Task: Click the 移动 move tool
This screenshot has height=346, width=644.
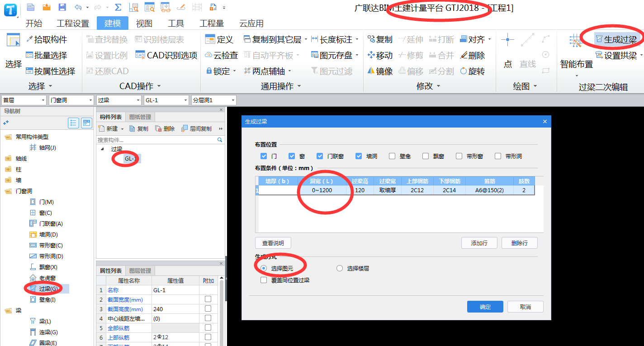Action: [x=380, y=55]
